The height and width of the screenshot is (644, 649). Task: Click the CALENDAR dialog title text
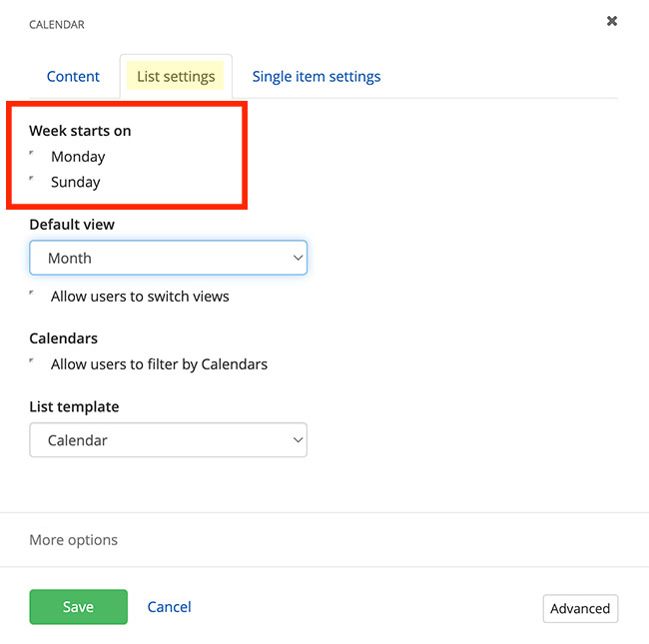[x=57, y=25]
